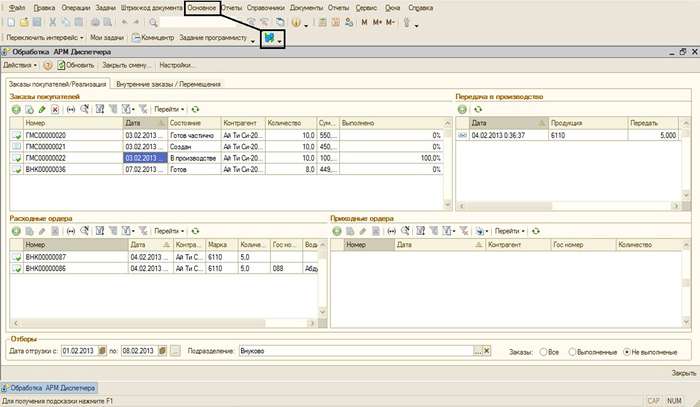This screenshot has height=407, width=700.
Task: Open calendar picker for end date 08.02.2013
Action: (162, 351)
